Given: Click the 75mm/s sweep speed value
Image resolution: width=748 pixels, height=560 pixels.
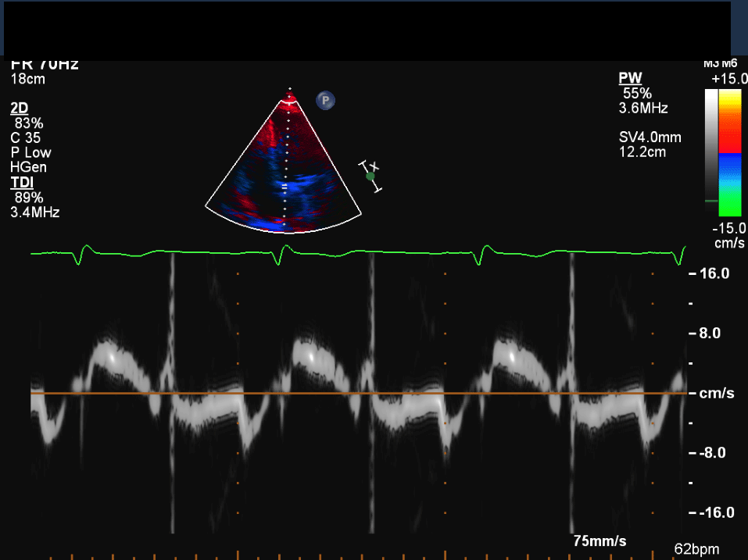Looking at the screenshot, I should (x=599, y=541).
